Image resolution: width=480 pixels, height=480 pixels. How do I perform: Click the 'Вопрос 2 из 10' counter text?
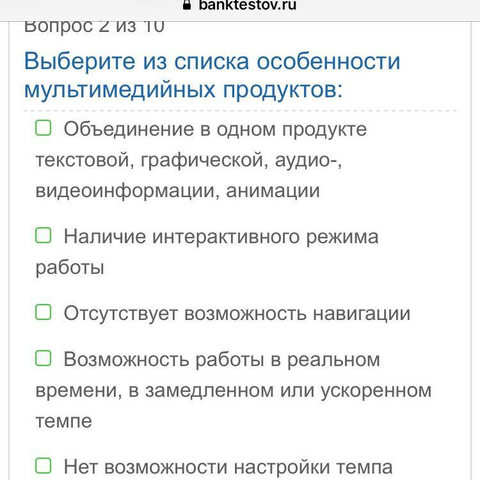pyautogui.click(x=94, y=27)
